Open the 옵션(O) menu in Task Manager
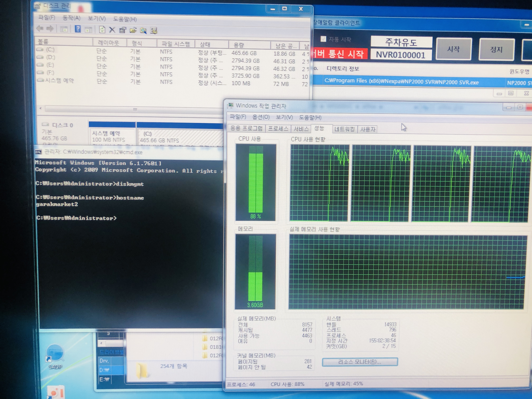The width and height of the screenshot is (532, 399). pos(261,117)
